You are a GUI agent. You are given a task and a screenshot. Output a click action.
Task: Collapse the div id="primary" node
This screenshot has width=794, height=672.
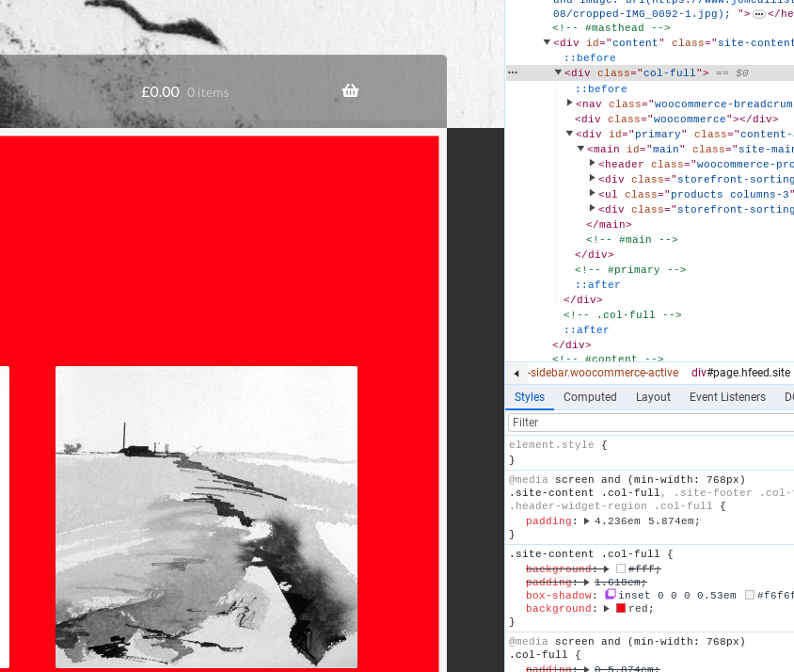[569, 134]
